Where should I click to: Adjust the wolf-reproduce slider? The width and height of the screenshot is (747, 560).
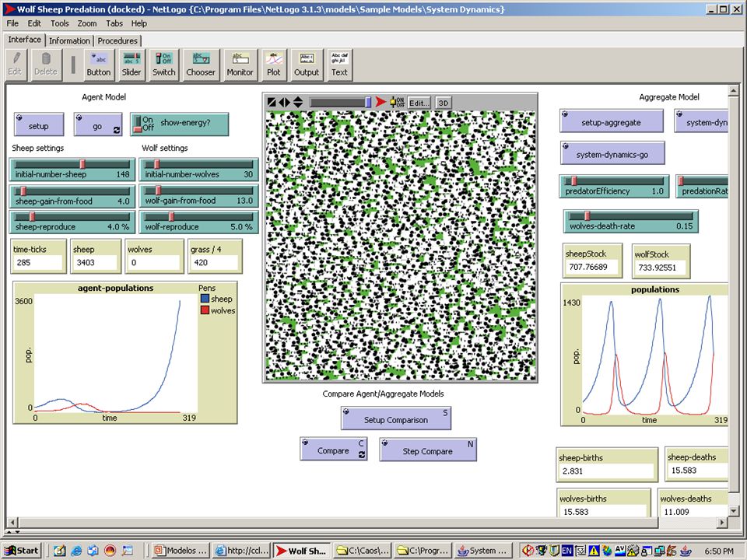(198, 222)
